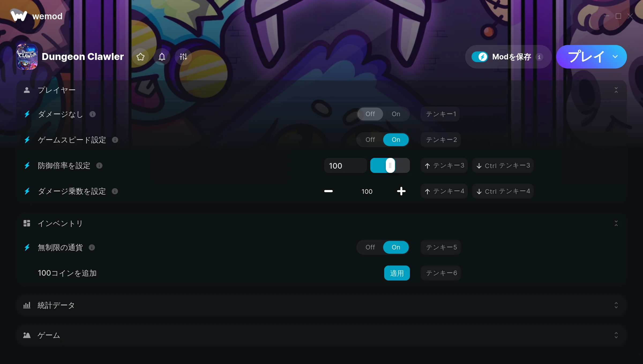
Task: Click the minus icon for ダメージ乗数を設定
Action: click(x=328, y=191)
